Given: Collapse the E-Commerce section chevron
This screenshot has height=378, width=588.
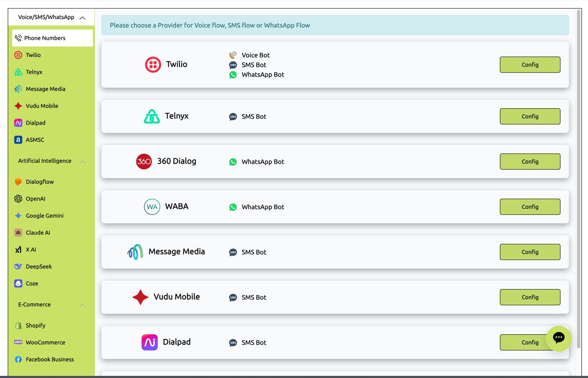Looking at the screenshot, I should point(82,305).
